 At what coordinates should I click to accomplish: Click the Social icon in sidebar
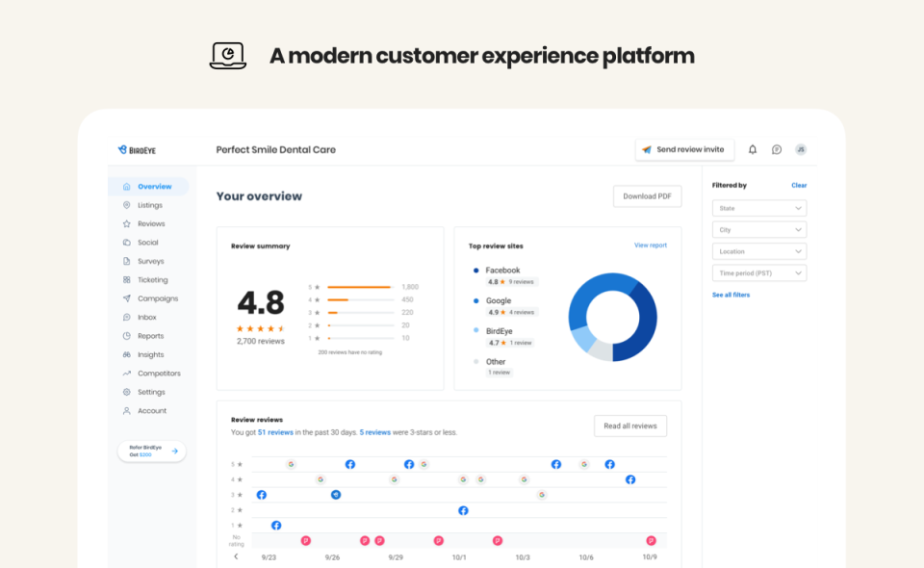click(126, 243)
